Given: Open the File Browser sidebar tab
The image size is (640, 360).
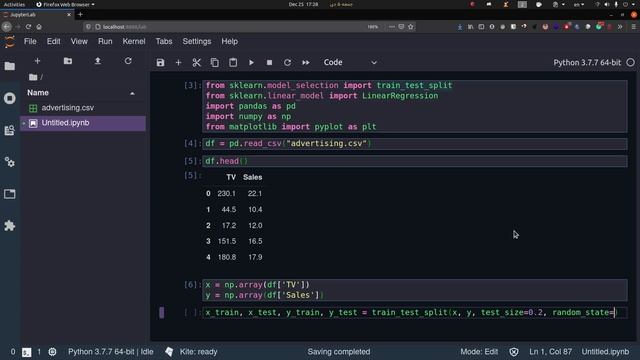Looking at the screenshot, I should coord(10,66).
